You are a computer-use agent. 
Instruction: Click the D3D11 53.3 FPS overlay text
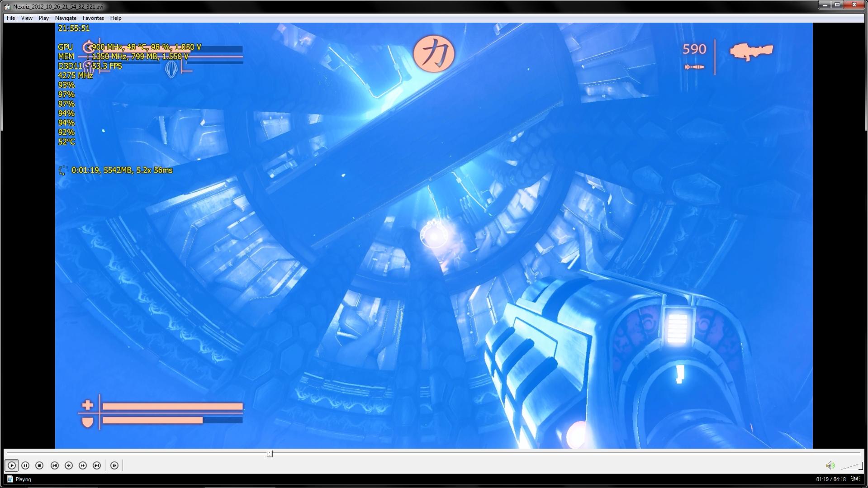pyautogui.click(x=90, y=66)
